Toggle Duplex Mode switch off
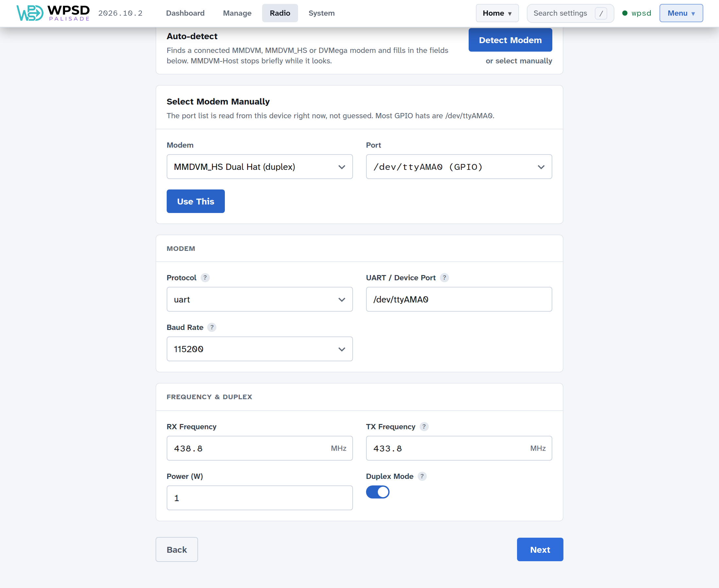Viewport: 719px width, 588px height. pyautogui.click(x=377, y=492)
